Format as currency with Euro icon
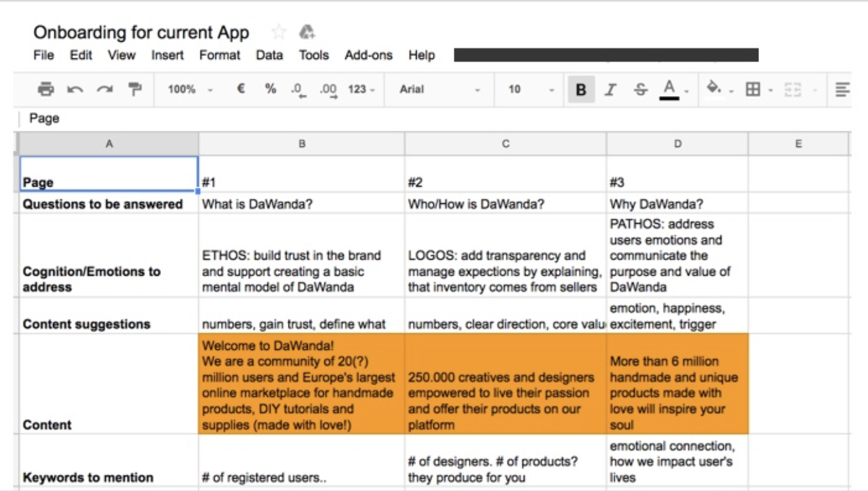The width and height of the screenshot is (868, 491). pyautogui.click(x=241, y=89)
